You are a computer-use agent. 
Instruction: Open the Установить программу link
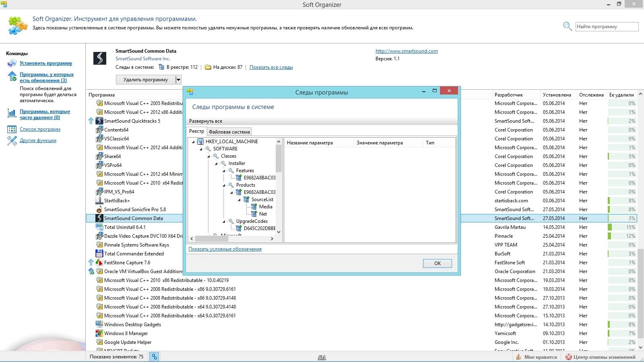[46, 63]
